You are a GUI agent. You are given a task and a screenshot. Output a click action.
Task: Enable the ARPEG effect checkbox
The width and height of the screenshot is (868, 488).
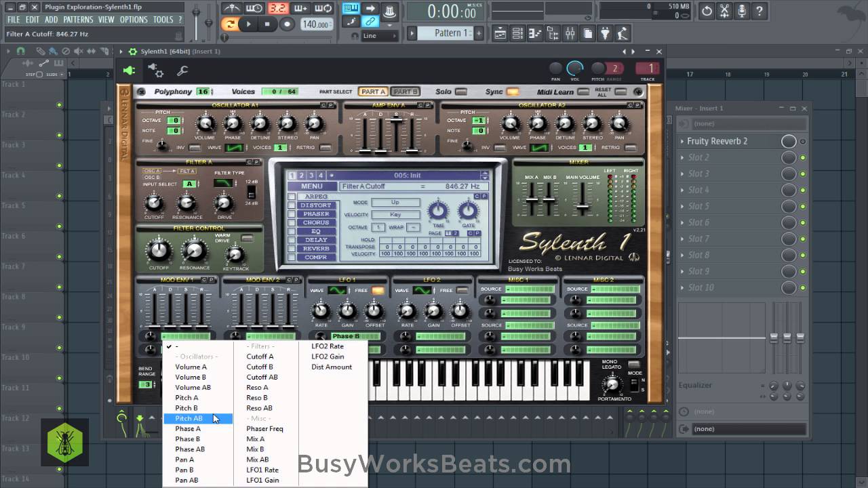tap(292, 197)
